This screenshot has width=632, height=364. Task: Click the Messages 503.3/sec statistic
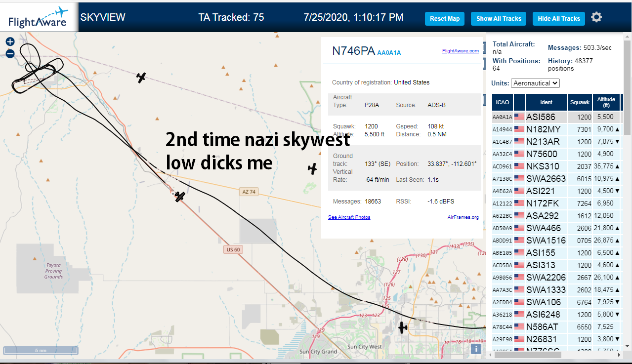[580, 48]
